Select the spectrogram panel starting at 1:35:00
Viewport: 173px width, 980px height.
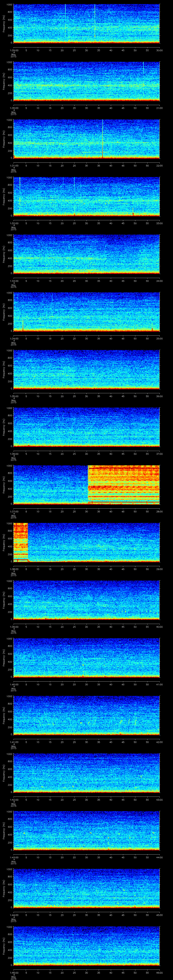coord(86,369)
